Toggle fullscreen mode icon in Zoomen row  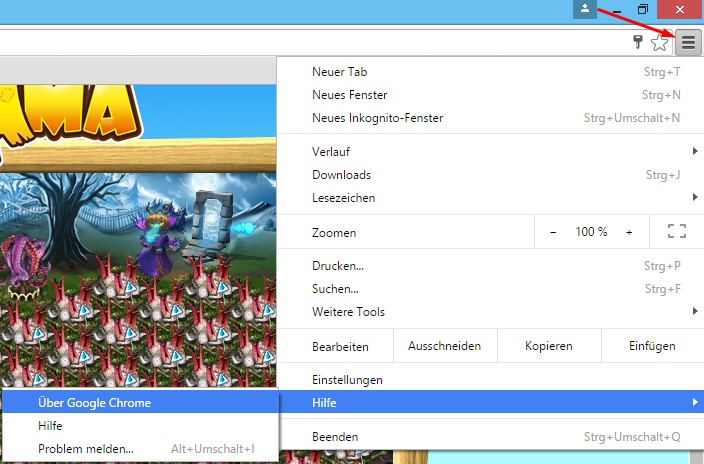click(x=677, y=231)
